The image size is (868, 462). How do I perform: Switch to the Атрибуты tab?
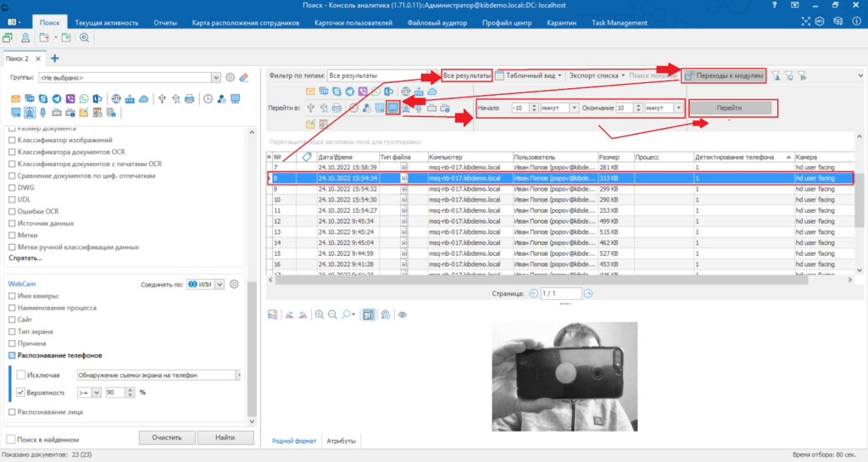pos(341,441)
